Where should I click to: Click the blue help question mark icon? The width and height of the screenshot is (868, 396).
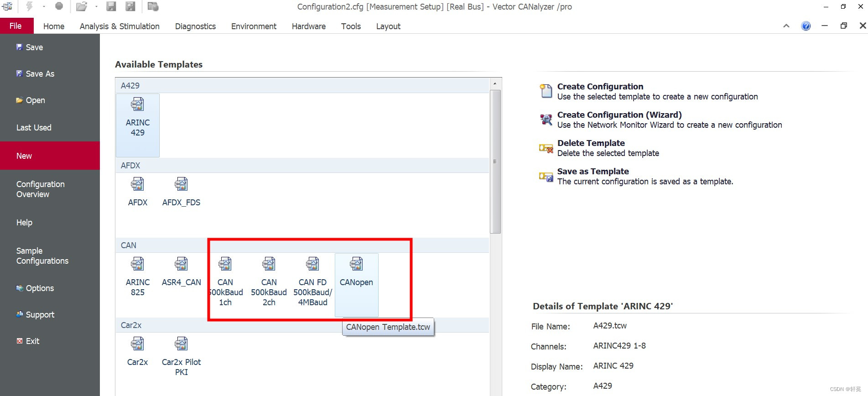click(x=806, y=26)
